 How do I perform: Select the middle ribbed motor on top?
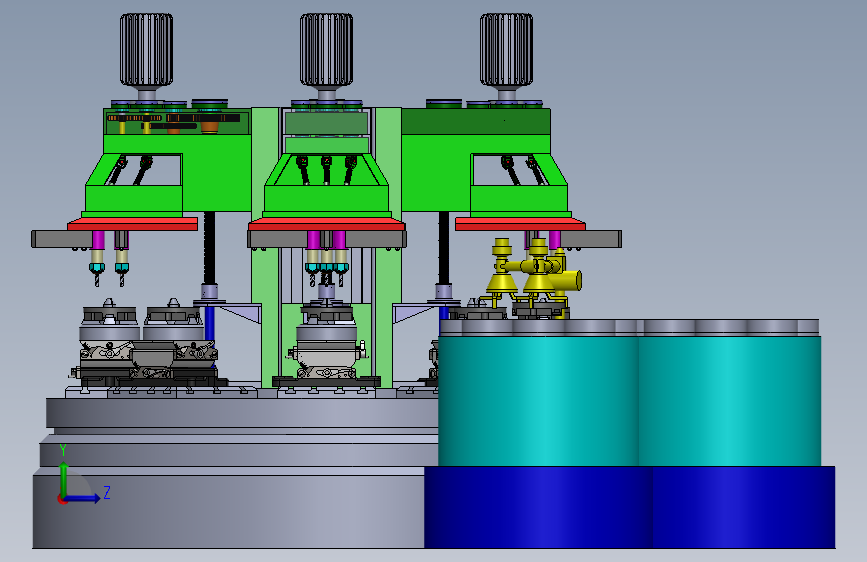pos(327,50)
